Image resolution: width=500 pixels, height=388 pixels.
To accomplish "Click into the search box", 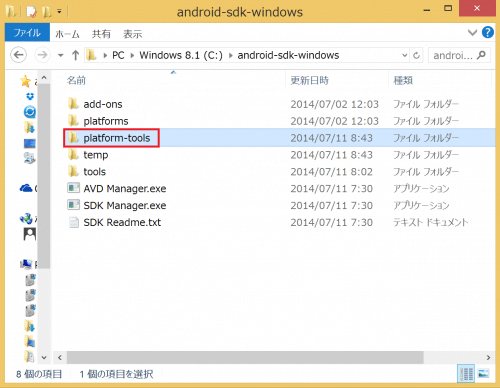I will 453,55.
